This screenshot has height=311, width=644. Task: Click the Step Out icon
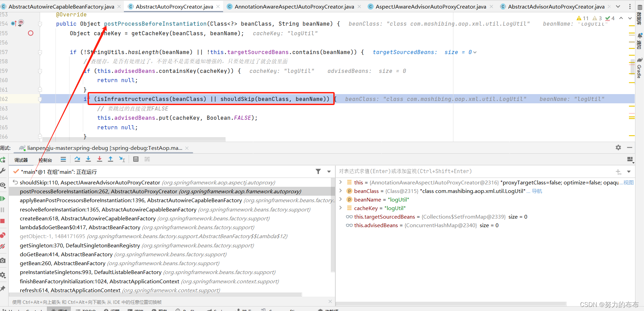point(111,159)
